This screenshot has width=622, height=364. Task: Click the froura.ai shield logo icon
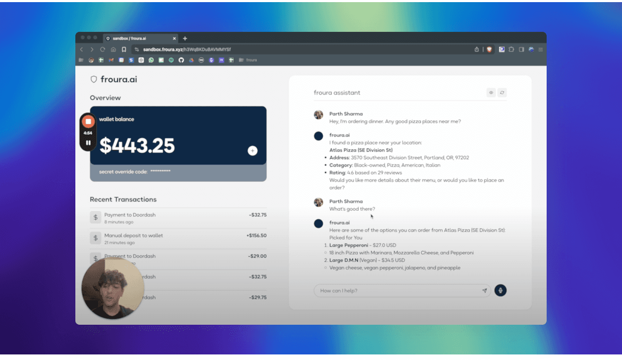coord(93,79)
